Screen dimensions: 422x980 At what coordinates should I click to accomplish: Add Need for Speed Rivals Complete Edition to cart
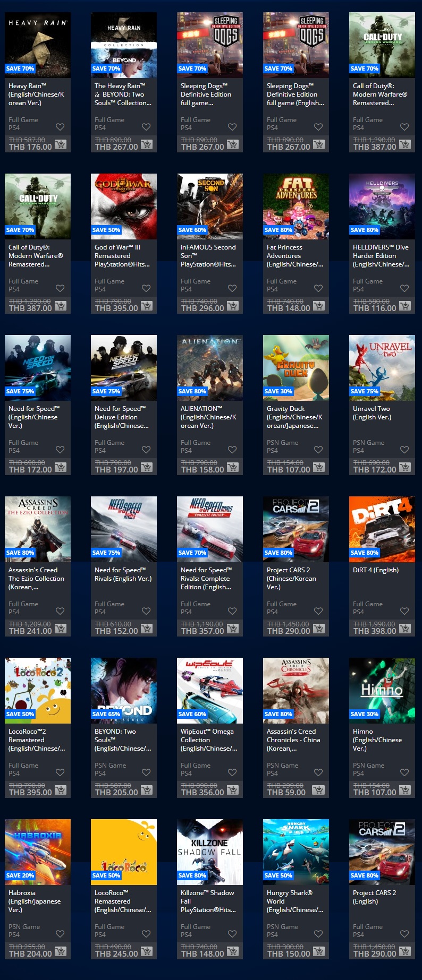point(233,629)
